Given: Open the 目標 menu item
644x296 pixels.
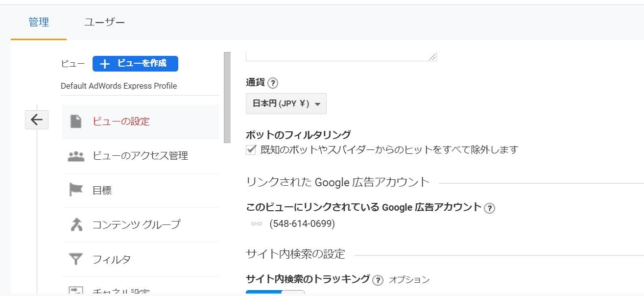Looking at the screenshot, I should pyautogui.click(x=141, y=190).
